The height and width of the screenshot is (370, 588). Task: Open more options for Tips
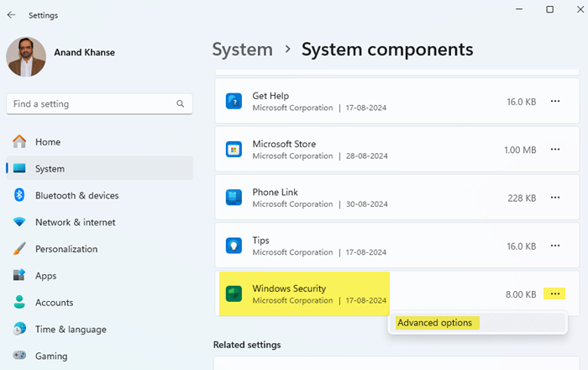point(554,246)
